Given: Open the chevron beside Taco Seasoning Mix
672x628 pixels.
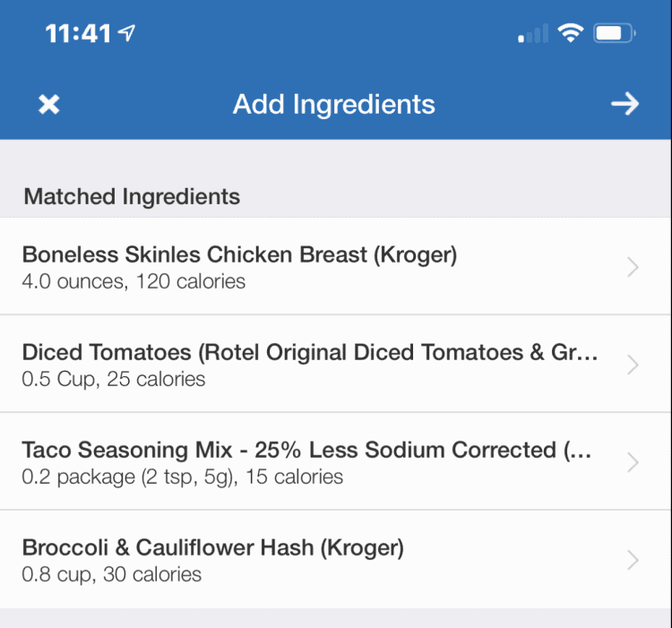Looking at the screenshot, I should (633, 462).
